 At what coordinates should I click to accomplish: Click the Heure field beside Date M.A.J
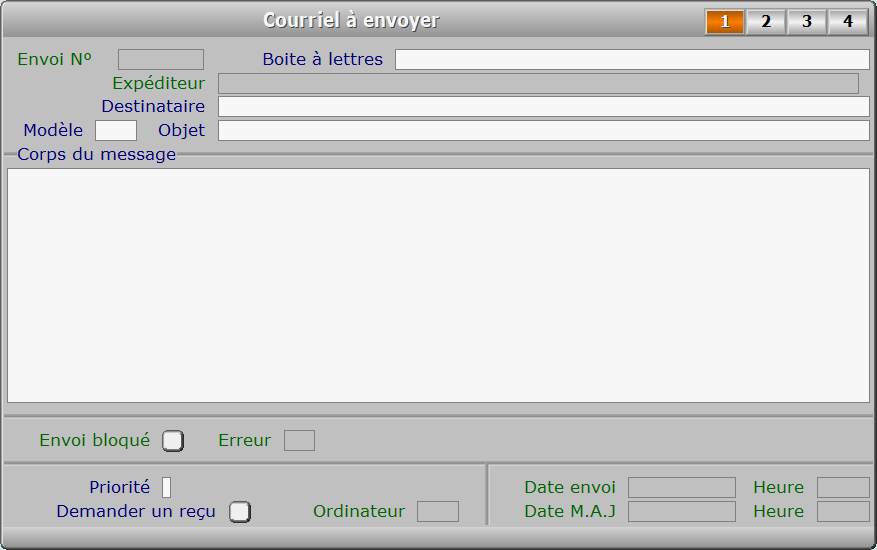(843, 511)
